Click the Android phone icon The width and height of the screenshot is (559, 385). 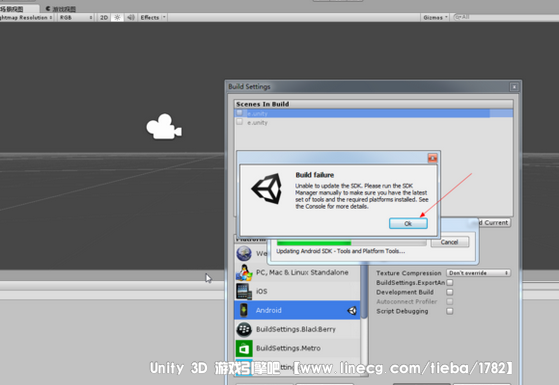tap(243, 310)
